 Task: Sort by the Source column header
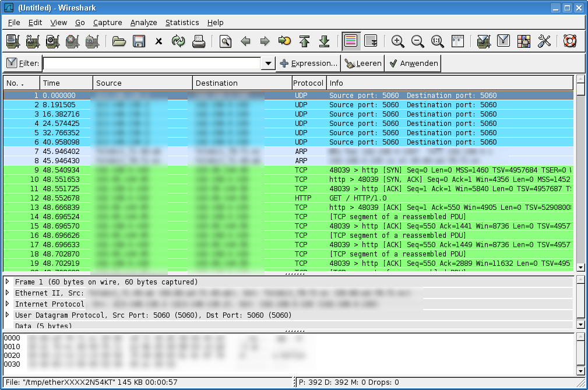(x=143, y=83)
